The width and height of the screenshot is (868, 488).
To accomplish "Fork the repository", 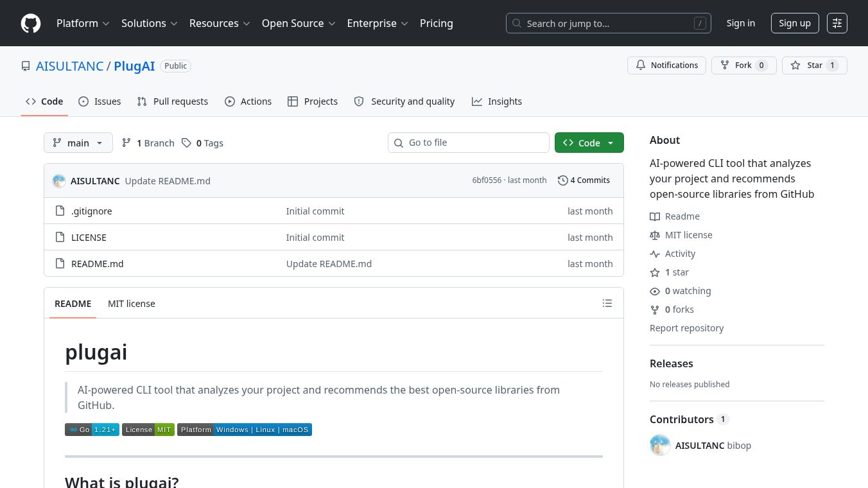I will click(743, 65).
